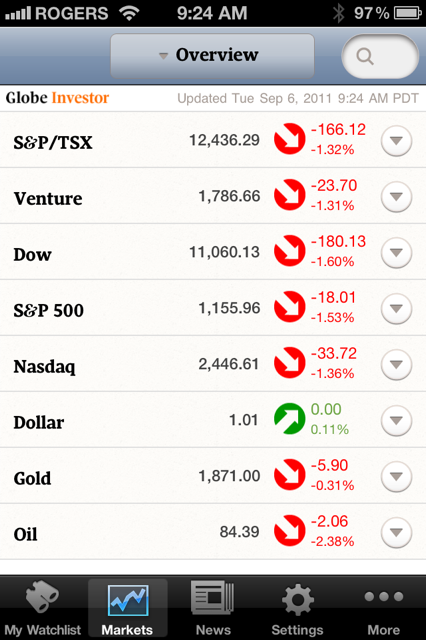Expand the Venture row disclosure arrow
426x640 pixels.
click(396, 196)
